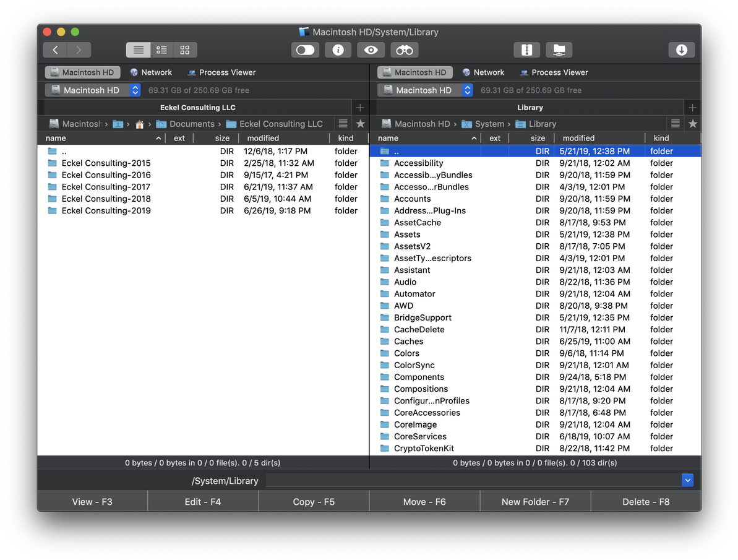The image size is (738, 560).
Task: Click the connect to server monitor icon
Action: point(559,50)
